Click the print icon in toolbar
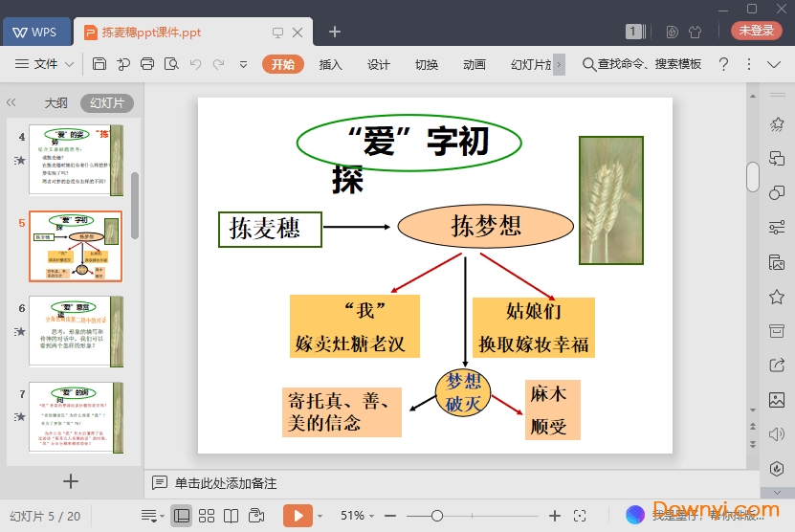The height and width of the screenshot is (532, 795). coord(147,64)
